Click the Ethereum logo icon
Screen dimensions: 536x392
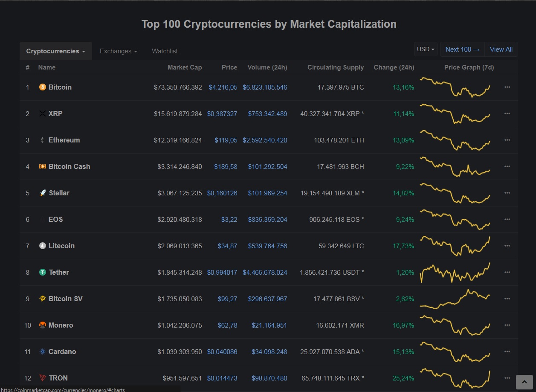[42, 140]
